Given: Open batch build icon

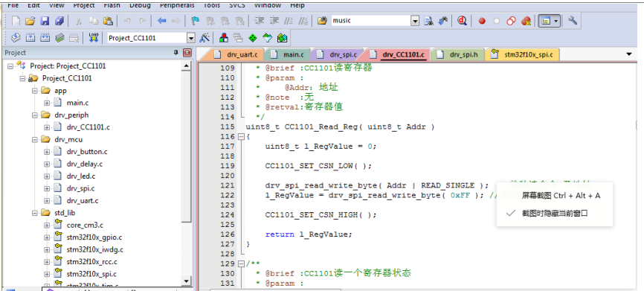Looking at the screenshot, I should 59,38.
